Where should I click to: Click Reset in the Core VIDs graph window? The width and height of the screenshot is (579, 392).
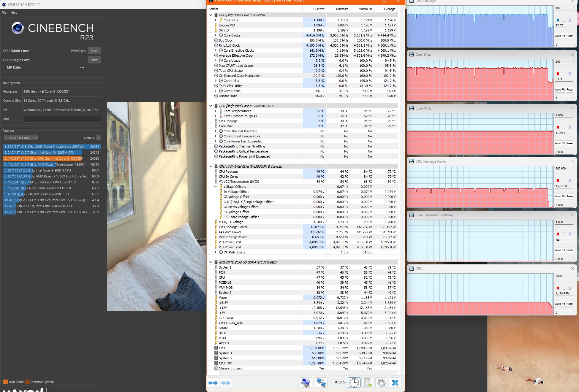click(570, 143)
